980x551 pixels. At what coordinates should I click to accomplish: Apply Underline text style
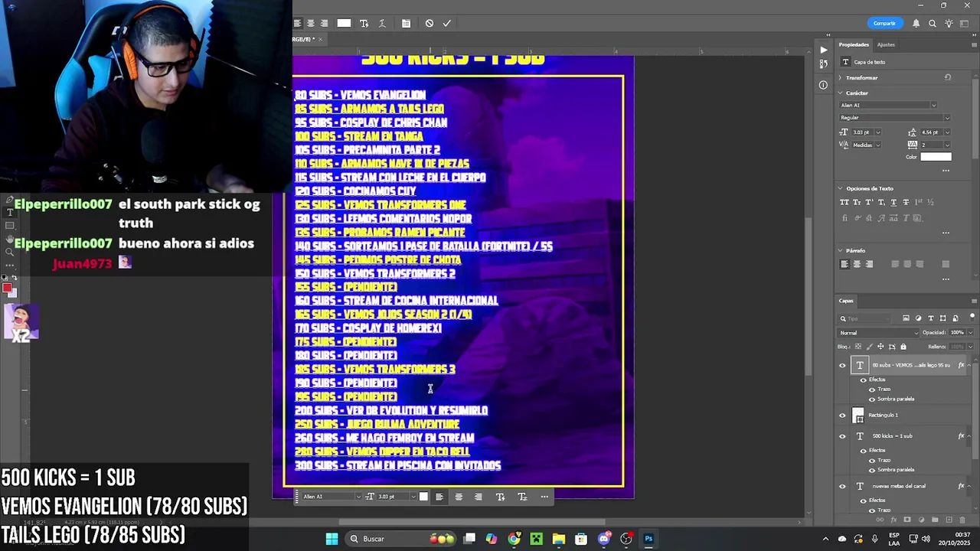[x=893, y=202]
